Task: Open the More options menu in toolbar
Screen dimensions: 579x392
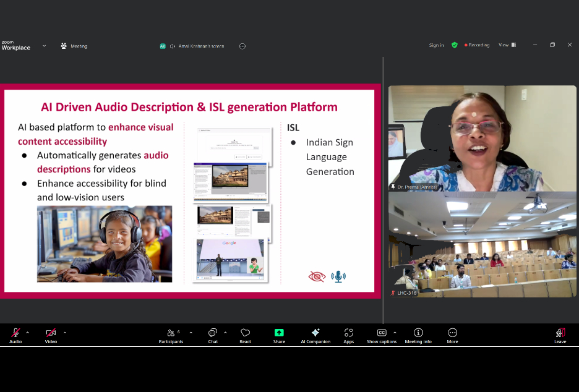Action: click(452, 335)
